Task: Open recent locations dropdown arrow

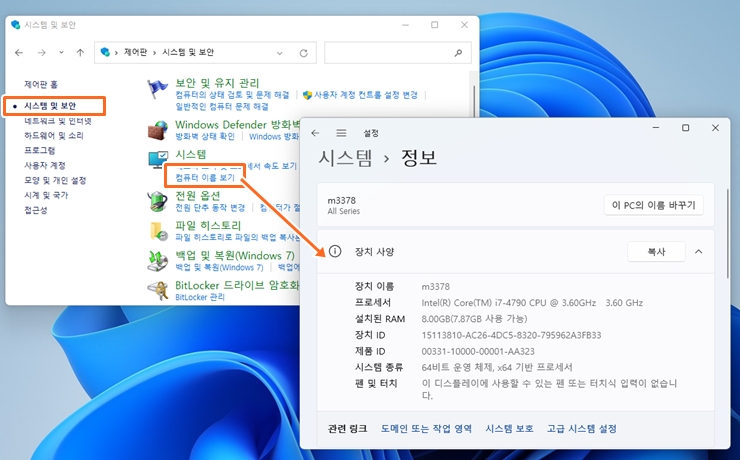Action: point(61,52)
